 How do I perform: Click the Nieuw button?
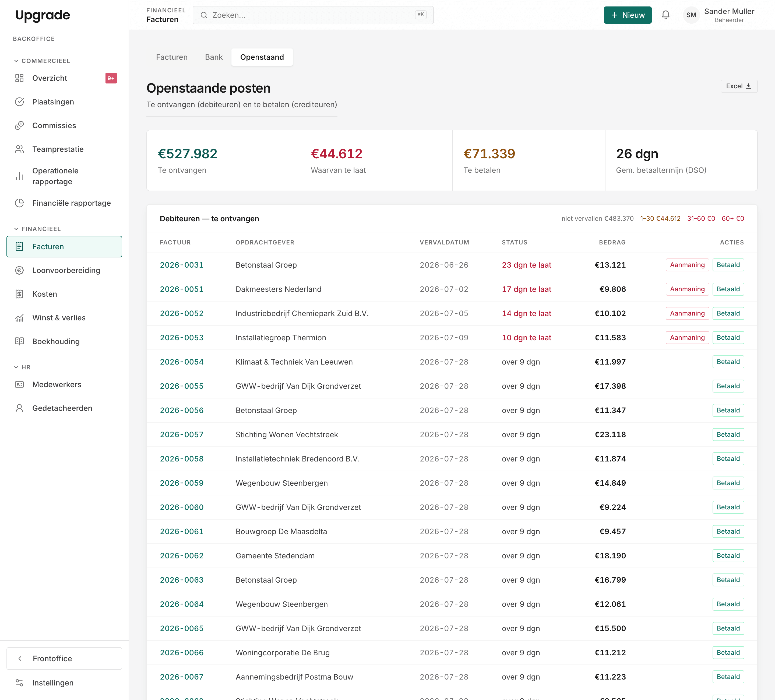pyautogui.click(x=627, y=15)
